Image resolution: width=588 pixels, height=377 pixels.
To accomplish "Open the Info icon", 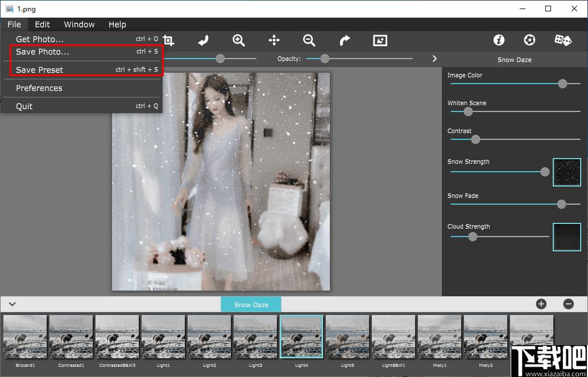I will tap(499, 40).
